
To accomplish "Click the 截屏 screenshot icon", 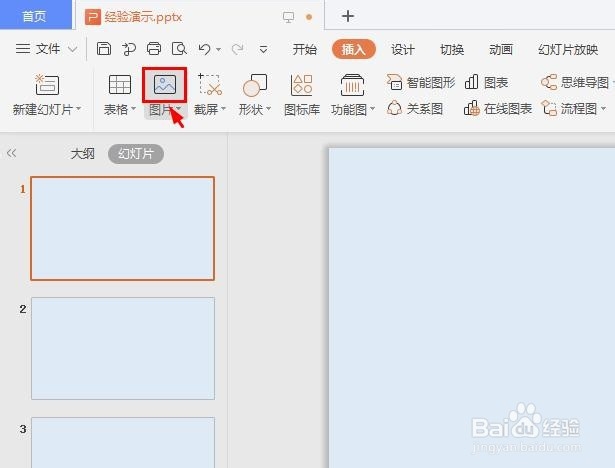I will (x=210, y=84).
